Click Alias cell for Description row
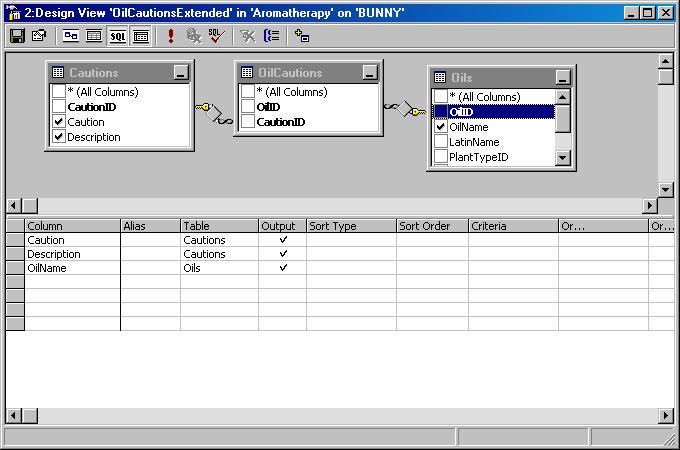Viewport: 680px width, 450px height. click(x=150, y=254)
